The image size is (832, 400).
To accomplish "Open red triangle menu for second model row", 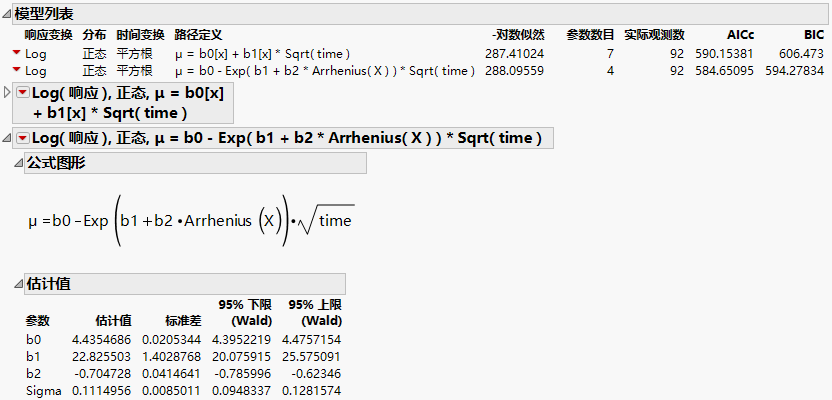I will (16, 71).
